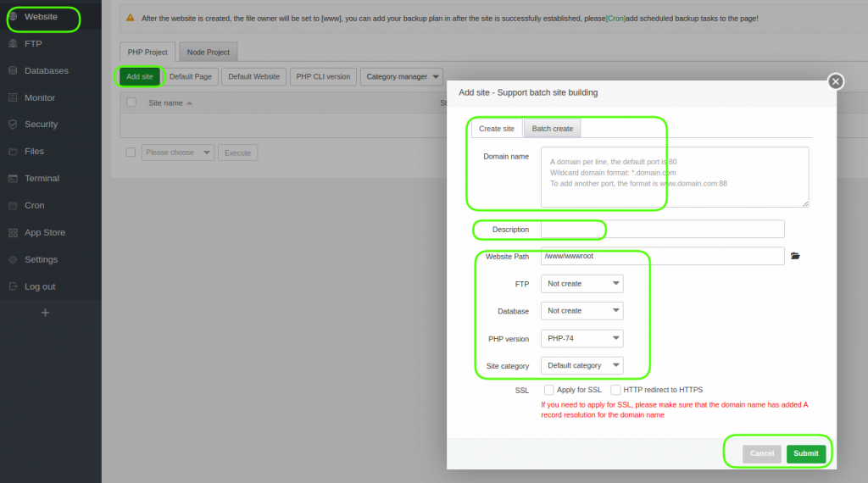Follow the [Cron] link in the notice
Viewport: 868px width, 483px height.
tap(615, 18)
